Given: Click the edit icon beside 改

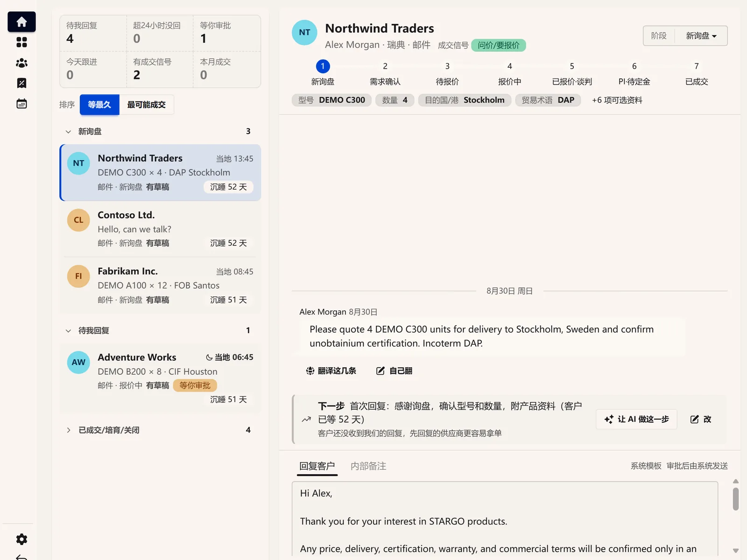Looking at the screenshot, I should (695, 419).
